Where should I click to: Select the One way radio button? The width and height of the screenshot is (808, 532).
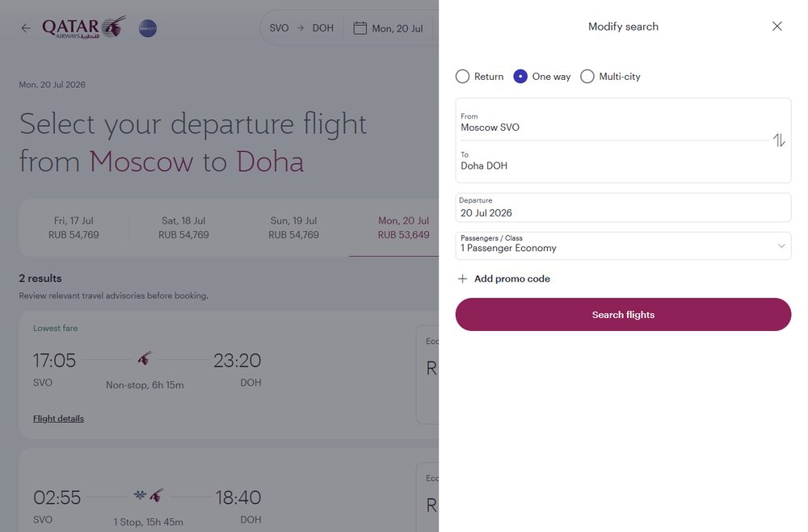click(x=520, y=76)
